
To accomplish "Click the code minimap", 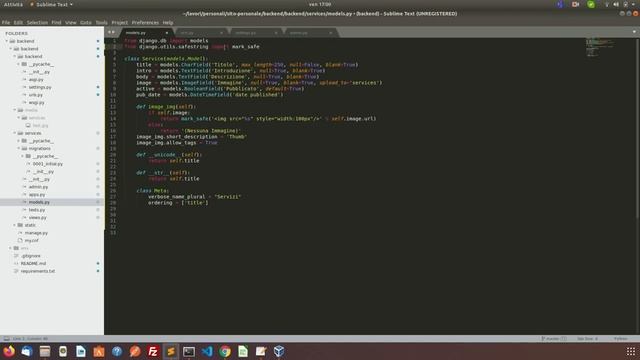I will (600, 47).
